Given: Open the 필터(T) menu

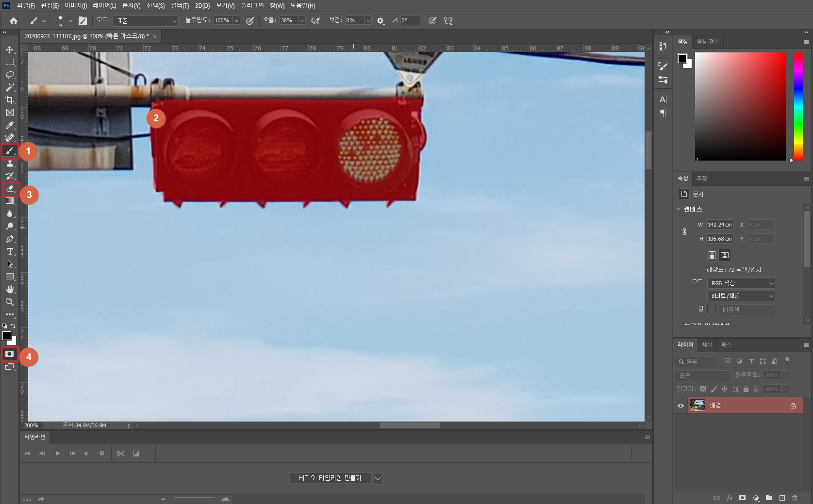Looking at the screenshot, I should coord(180,5).
